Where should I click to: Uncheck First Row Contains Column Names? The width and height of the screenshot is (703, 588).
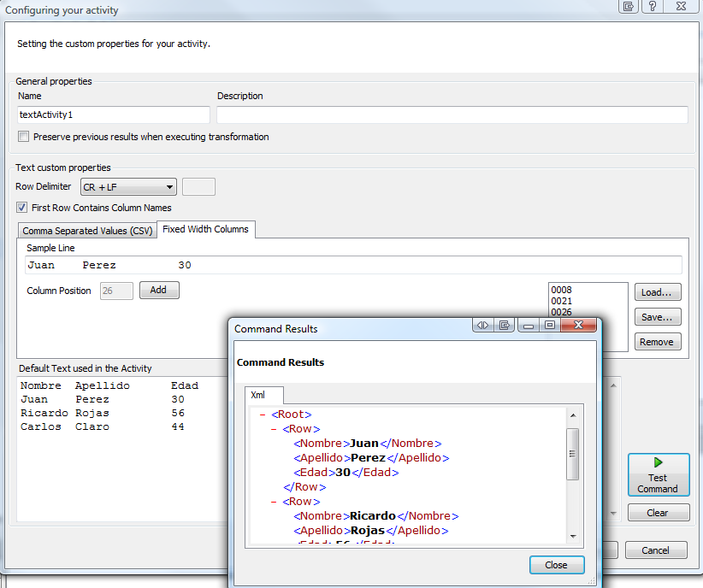point(21,208)
